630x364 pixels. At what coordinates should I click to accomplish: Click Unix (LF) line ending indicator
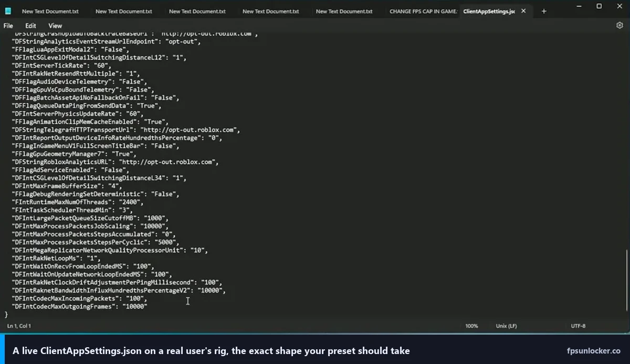point(506,326)
